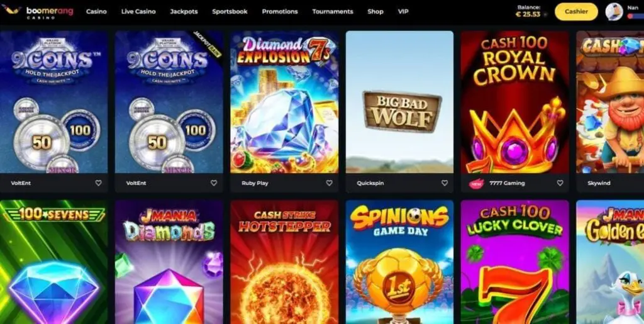
Task: Favorite the Big Bad Wolf Quickspin game
Action: 445,183
